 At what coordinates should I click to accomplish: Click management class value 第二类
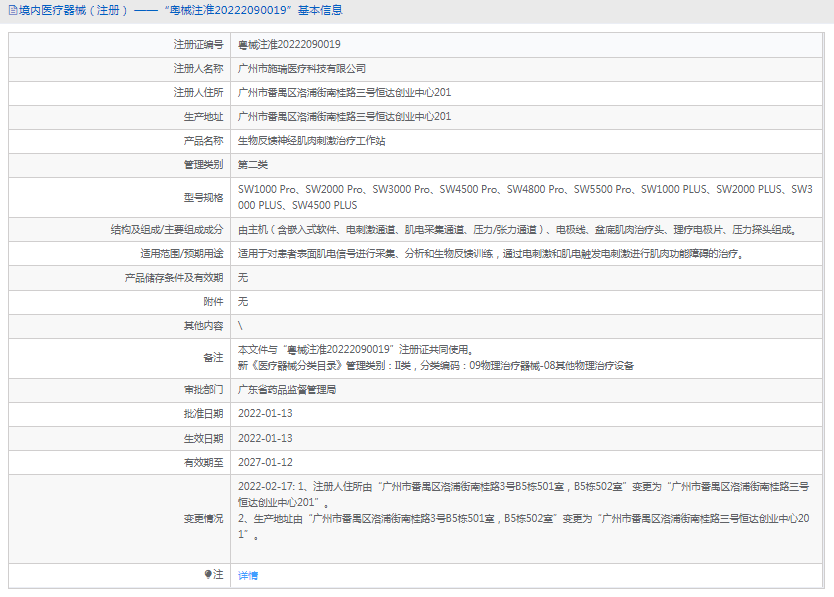[x=253, y=165]
